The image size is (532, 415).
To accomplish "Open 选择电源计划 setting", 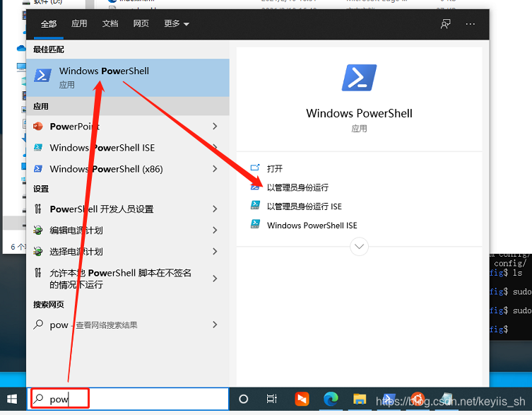I will coord(128,252).
